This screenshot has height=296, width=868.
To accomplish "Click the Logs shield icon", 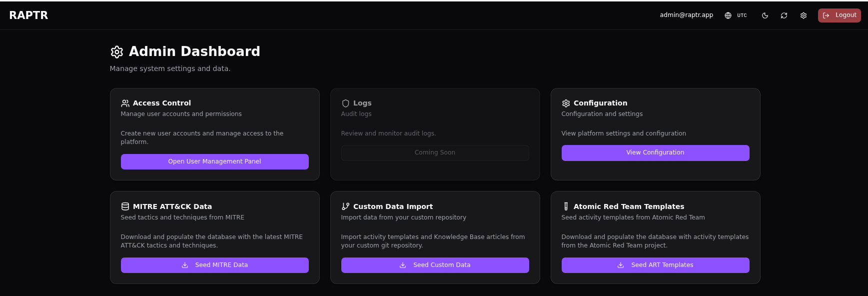I will [345, 103].
